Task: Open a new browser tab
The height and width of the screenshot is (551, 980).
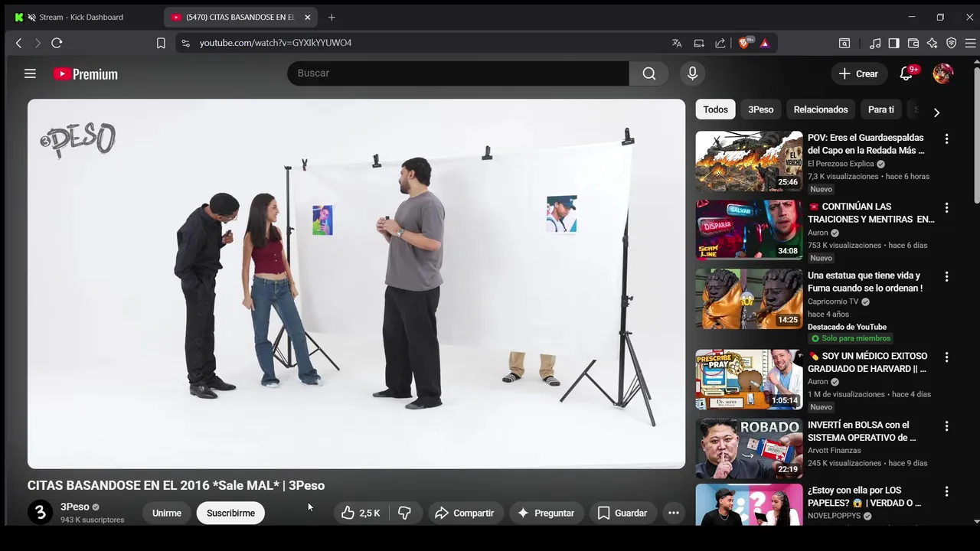Action: click(x=332, y=17)
